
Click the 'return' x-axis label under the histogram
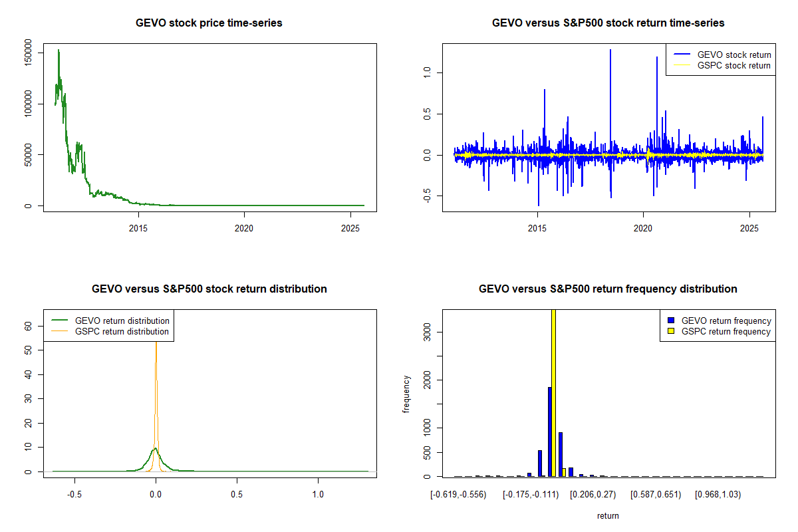pos(608,515)
